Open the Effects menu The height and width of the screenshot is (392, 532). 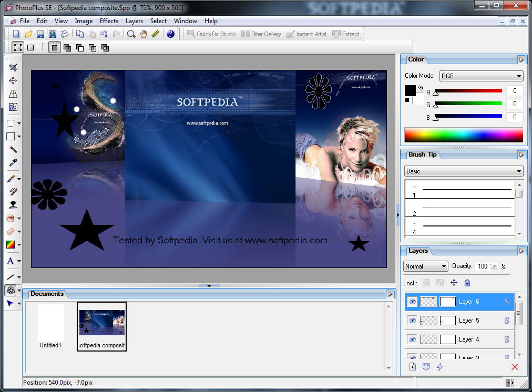(x=109, y=21)
